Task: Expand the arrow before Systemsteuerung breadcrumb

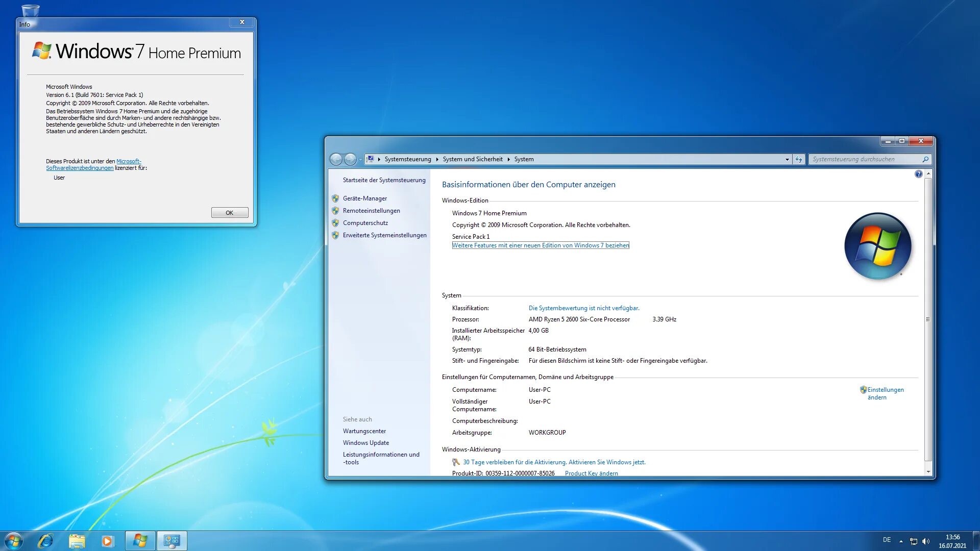Action: tap(379, 159)
